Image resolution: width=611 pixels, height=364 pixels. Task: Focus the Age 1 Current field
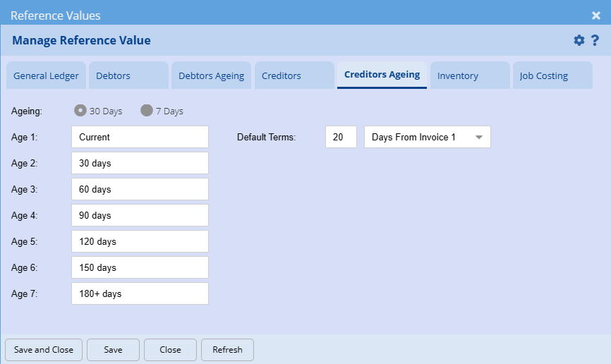(x=140, y=137)
